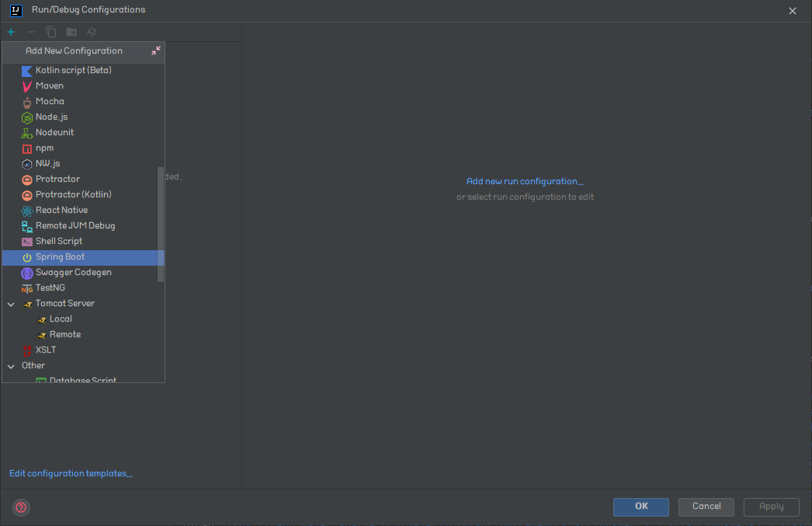
Task: Click the Kotlin script icon
Action: pos(27,71)
